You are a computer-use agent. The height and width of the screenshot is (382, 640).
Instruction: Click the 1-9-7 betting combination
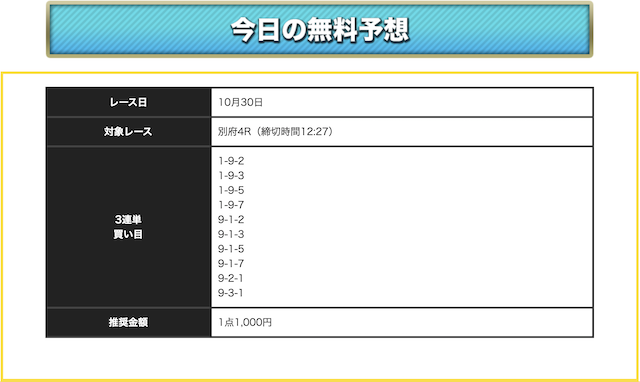tap(231, 205)
